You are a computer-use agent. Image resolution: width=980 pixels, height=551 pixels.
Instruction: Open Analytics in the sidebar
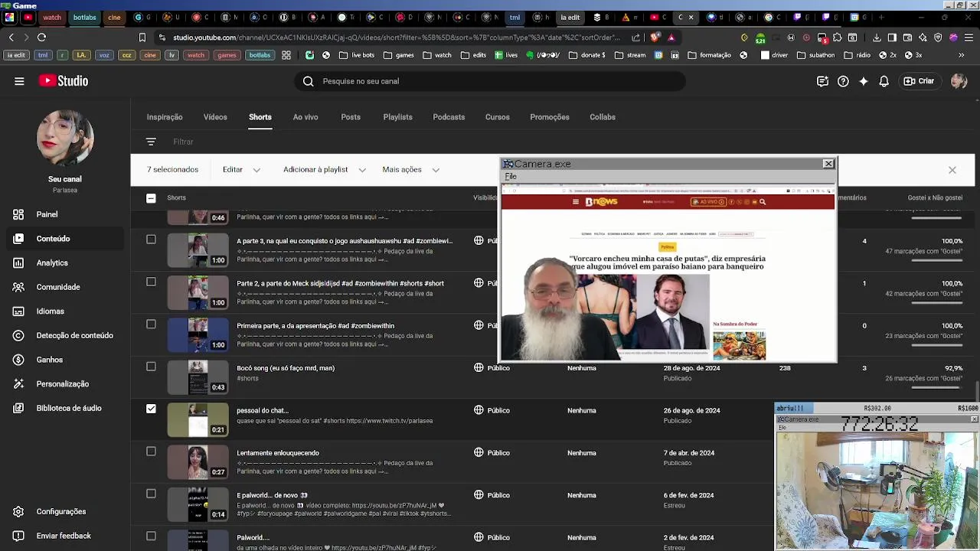[65, 262]
